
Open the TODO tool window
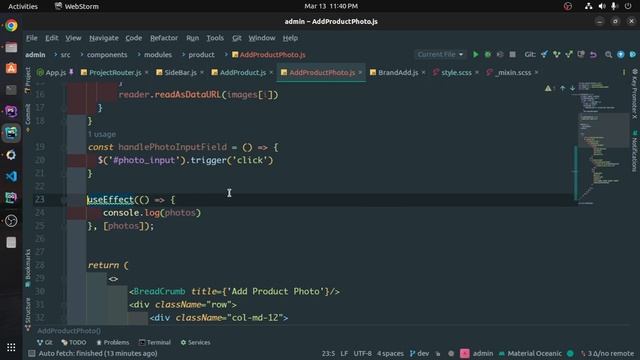[x=74, y=342]
